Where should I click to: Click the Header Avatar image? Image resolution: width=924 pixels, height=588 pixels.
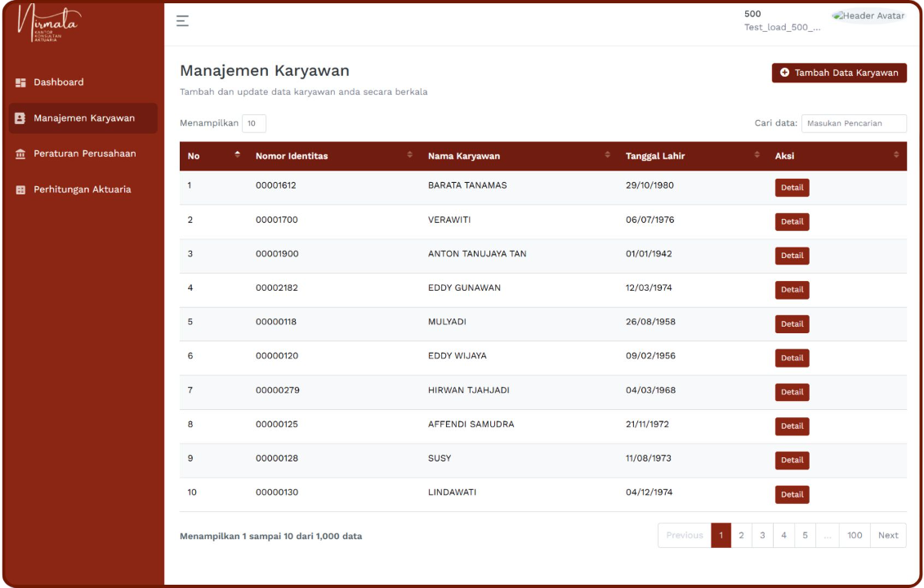pyautogui.click(x=868, y=16)
